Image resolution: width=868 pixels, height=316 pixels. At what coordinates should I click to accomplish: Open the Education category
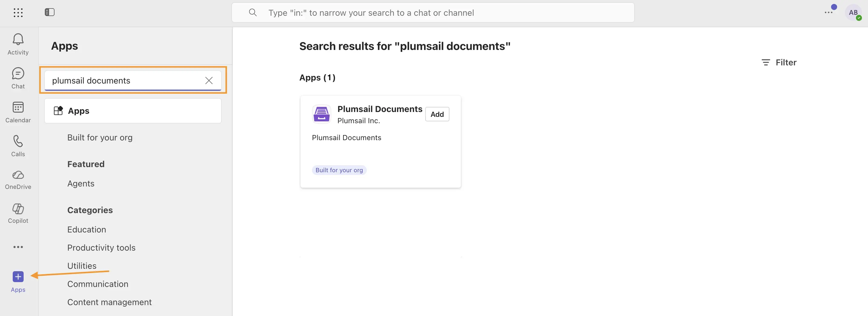click(87, 229)
